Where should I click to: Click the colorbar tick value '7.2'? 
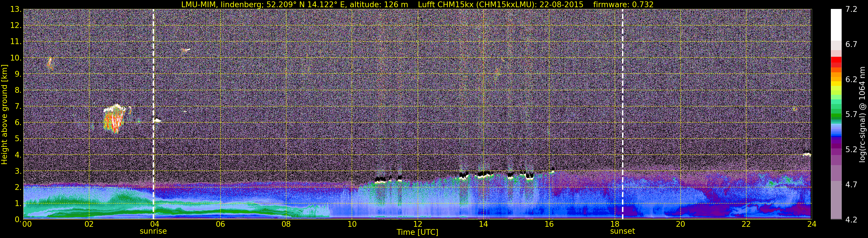[851, 9]
